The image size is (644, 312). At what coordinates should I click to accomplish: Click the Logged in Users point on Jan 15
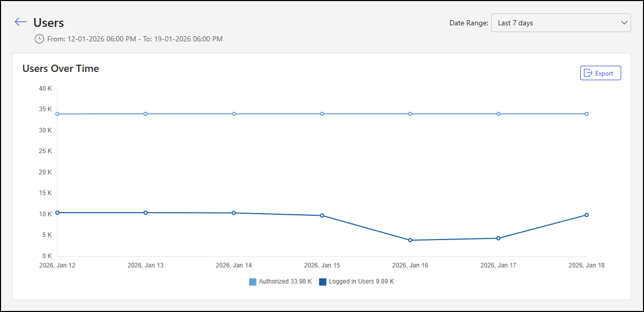coord(322,215)
